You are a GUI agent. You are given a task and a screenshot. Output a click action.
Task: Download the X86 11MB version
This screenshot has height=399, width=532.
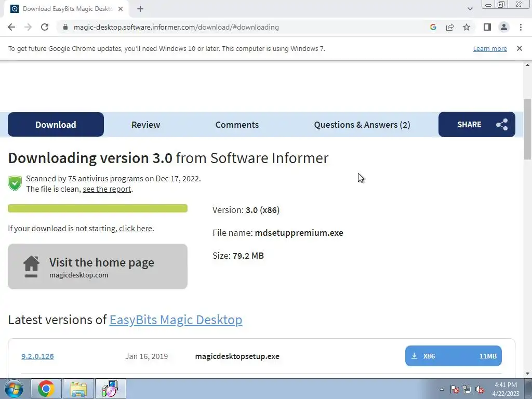coord(453,356)
